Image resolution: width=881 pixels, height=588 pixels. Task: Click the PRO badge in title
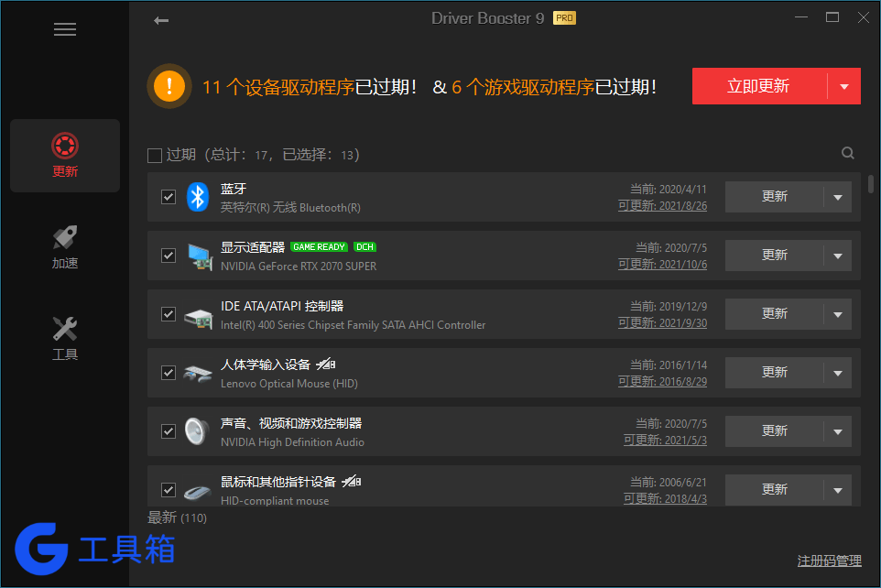(564, 18)
